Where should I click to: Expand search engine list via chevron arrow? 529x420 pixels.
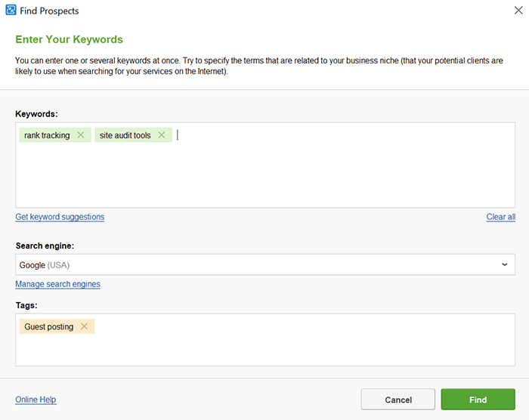pyautogui.click(x=504, y=264)
